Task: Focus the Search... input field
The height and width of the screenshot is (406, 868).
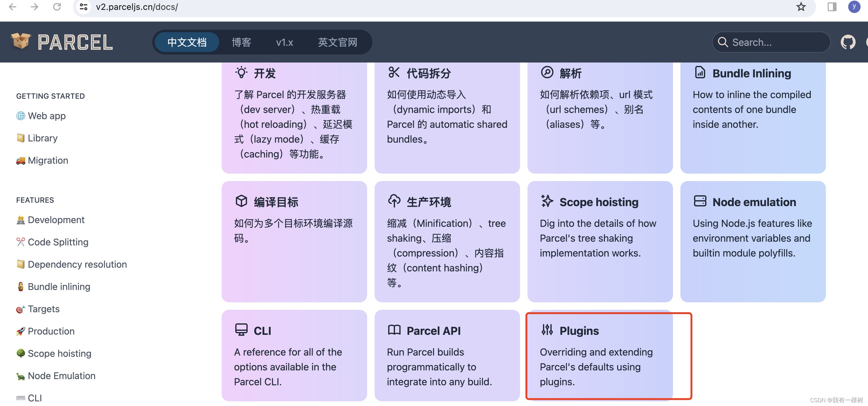Action: tap(771, 42)
